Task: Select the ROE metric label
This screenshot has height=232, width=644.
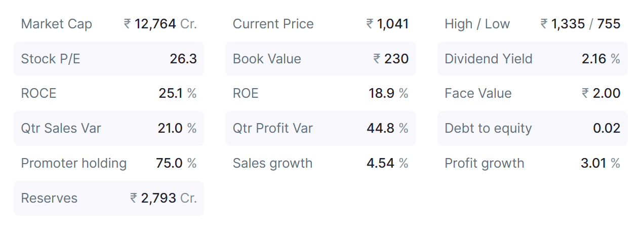Action: point(246,93)
